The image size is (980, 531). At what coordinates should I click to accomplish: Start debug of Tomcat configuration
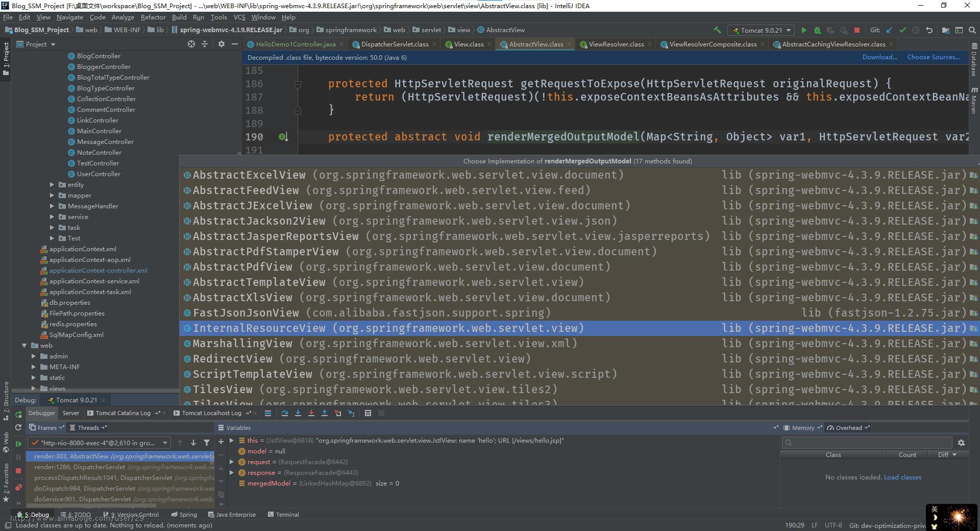[817, 30]
